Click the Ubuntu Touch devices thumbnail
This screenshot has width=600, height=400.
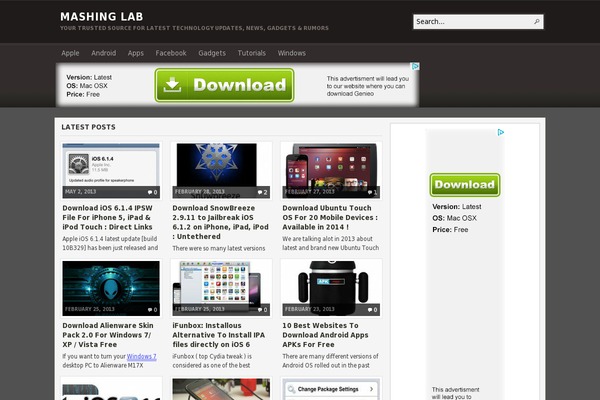click(331, 171)
